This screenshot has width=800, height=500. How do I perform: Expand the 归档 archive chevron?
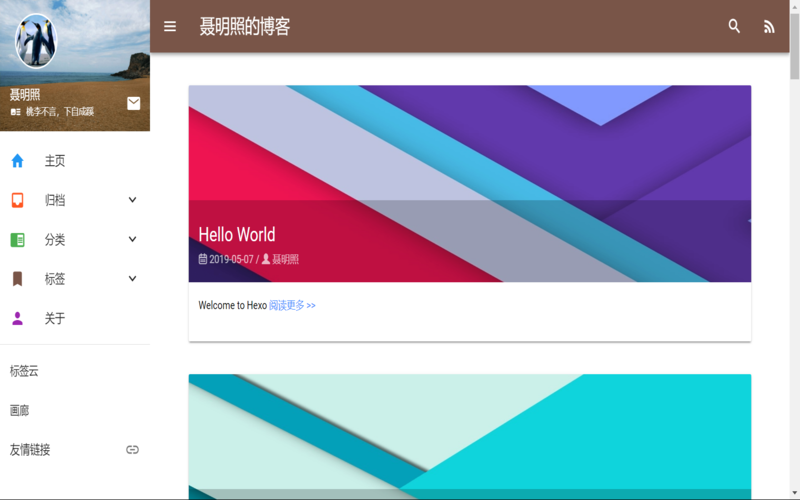tap(132, 200)
